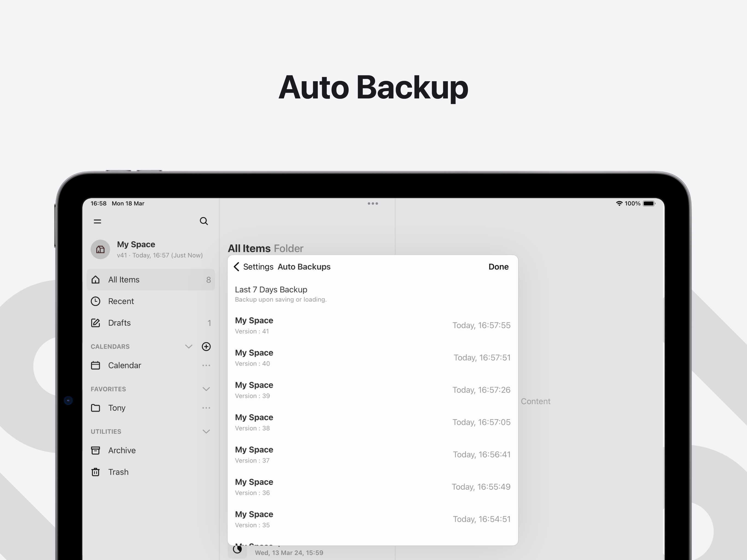Click the All Items home icon
The image size is (747, 560).
(x=96, y=280)
